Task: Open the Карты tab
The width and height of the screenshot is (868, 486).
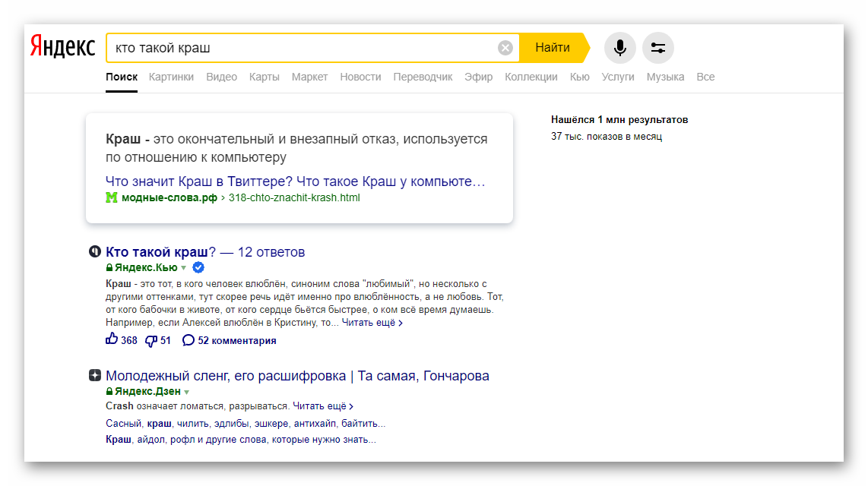Action: (264, 77)
